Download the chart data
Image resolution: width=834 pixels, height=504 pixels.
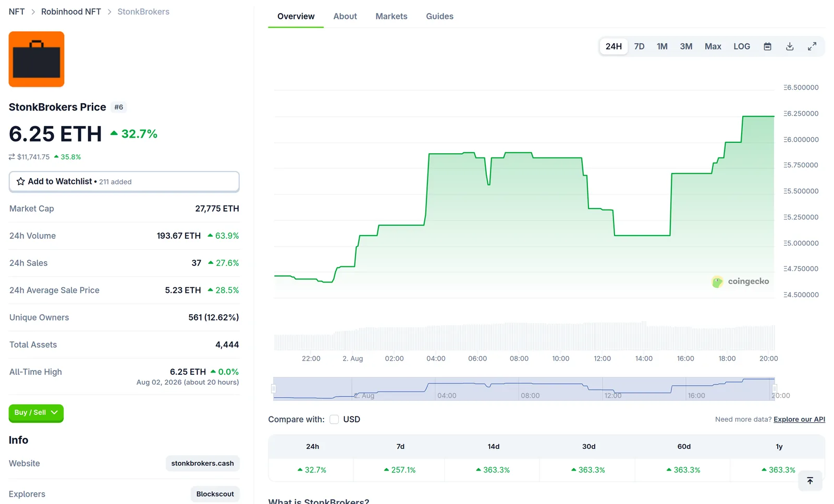pos(790,46)
